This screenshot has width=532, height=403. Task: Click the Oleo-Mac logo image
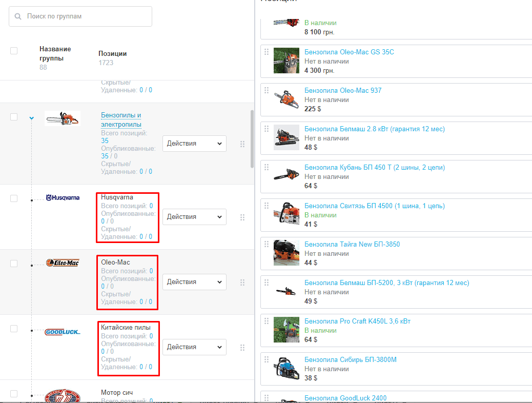tap(63, 263)
